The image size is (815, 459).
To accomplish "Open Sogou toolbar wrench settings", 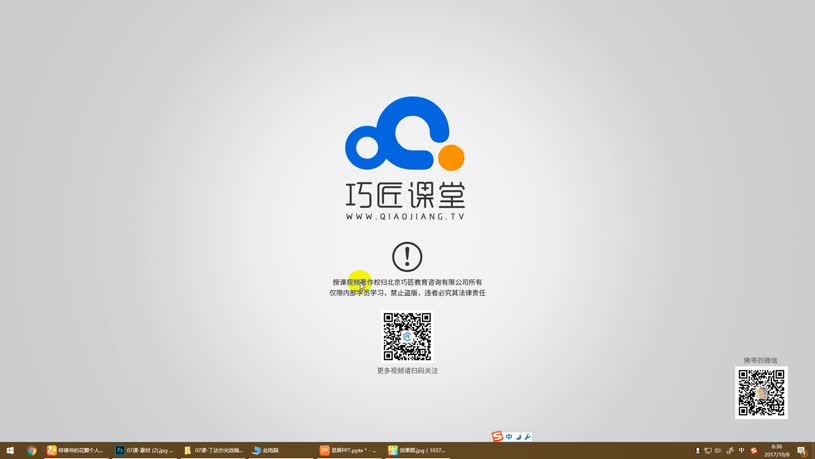I will 528,437.
